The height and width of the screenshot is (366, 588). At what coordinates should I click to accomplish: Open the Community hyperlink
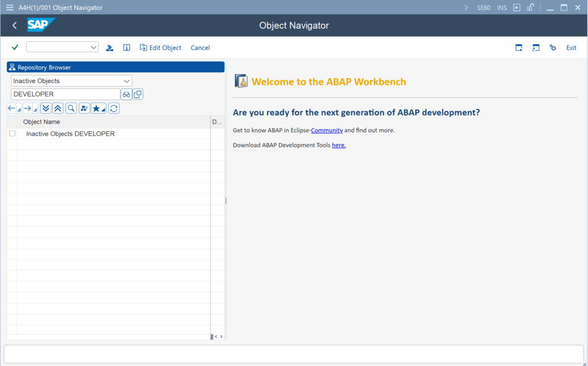click(x=326, y=130)
